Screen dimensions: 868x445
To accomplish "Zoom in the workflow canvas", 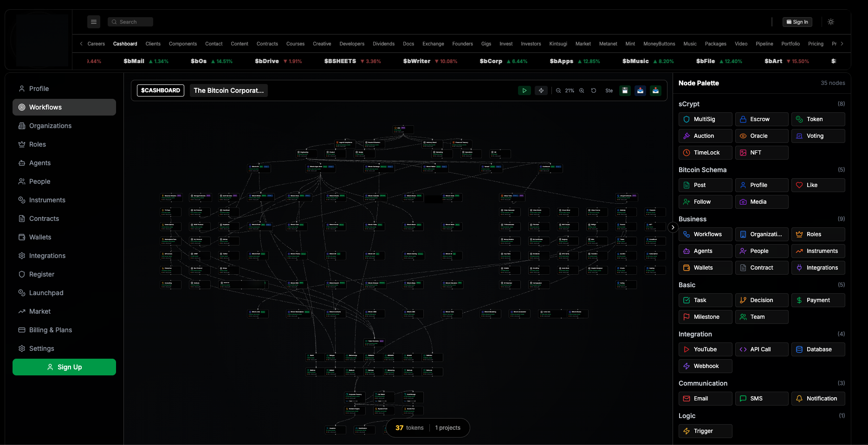I will (582, 91).
